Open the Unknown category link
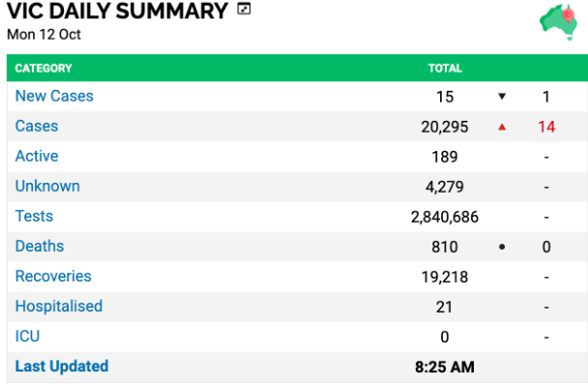Screen dimensions: 588x386 tap(47, 186)
